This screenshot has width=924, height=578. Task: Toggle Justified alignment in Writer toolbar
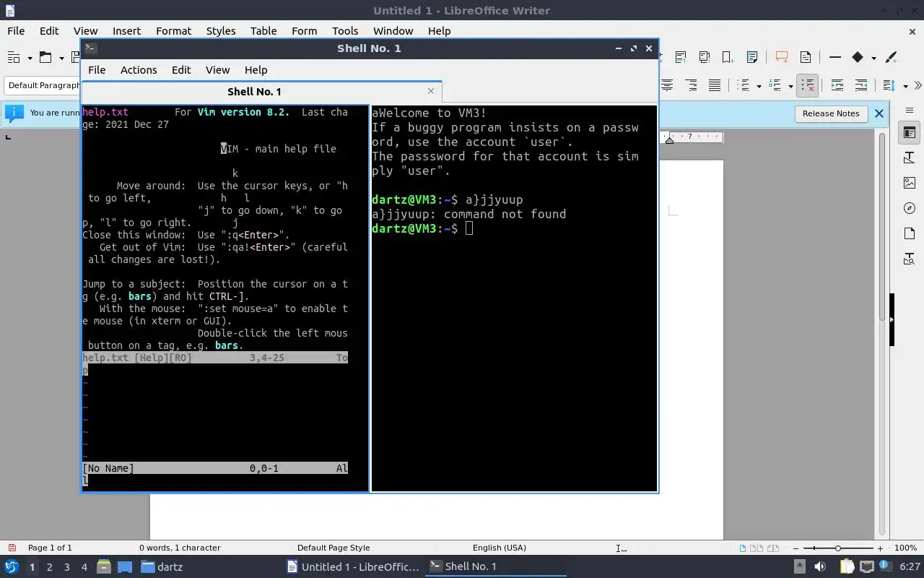tap(715, 85)
